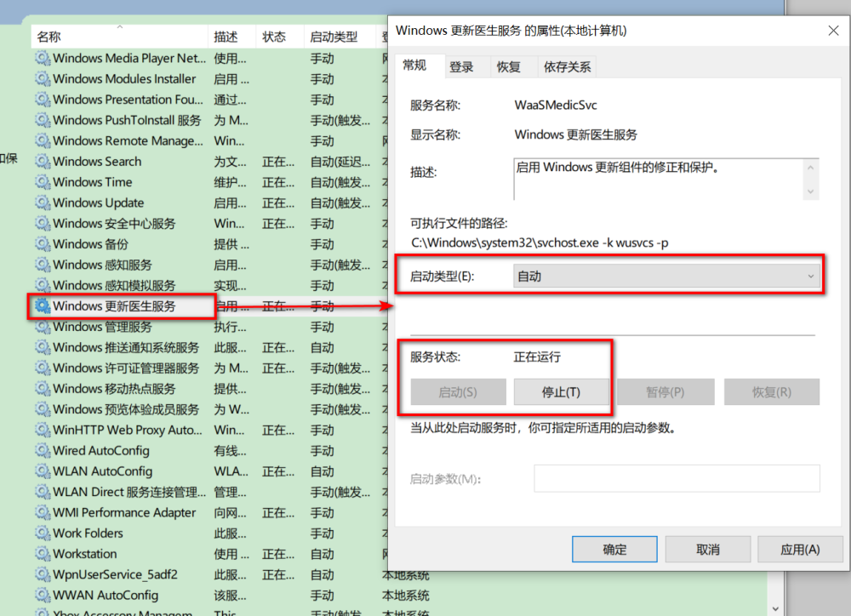This screenshot has width=851, height=616.
Task: Click gear icon of WWAN AutoConfig
Action: pyautogui.click(x=43, y=596)
